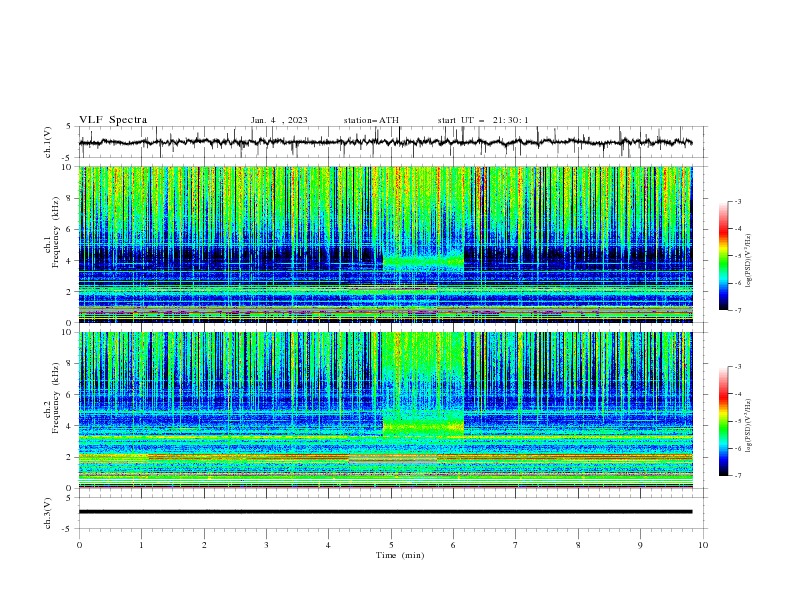
Task: Click the "2" tick label on the Time axis
Action: pyautogui.click(x=204, y=545)
